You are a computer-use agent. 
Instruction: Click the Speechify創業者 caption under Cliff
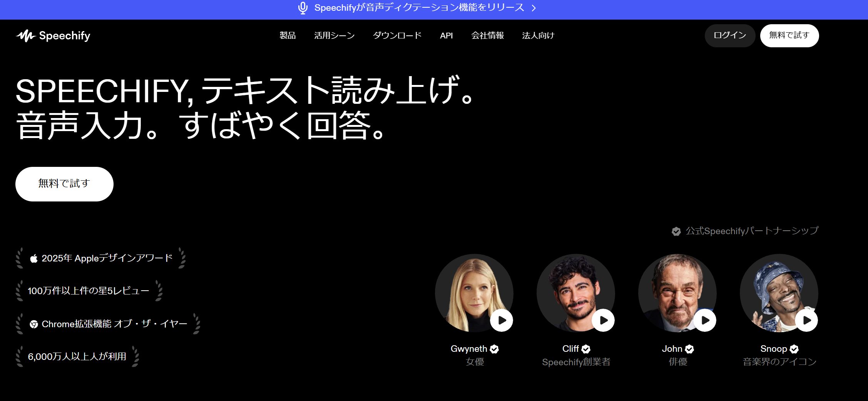coord(576,362)
